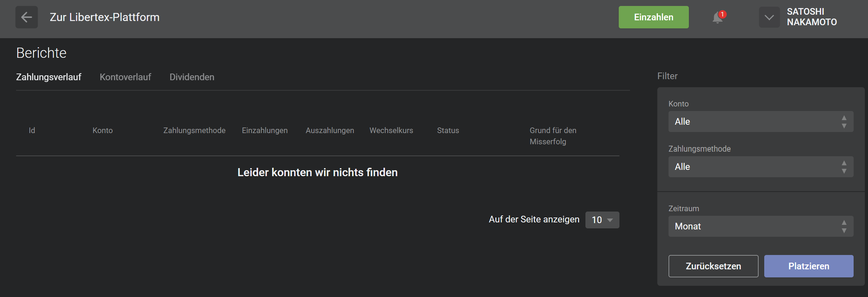The image size is (868, 297).
Task: Click the Platzieren button
Action: click(x=809, y=266)
